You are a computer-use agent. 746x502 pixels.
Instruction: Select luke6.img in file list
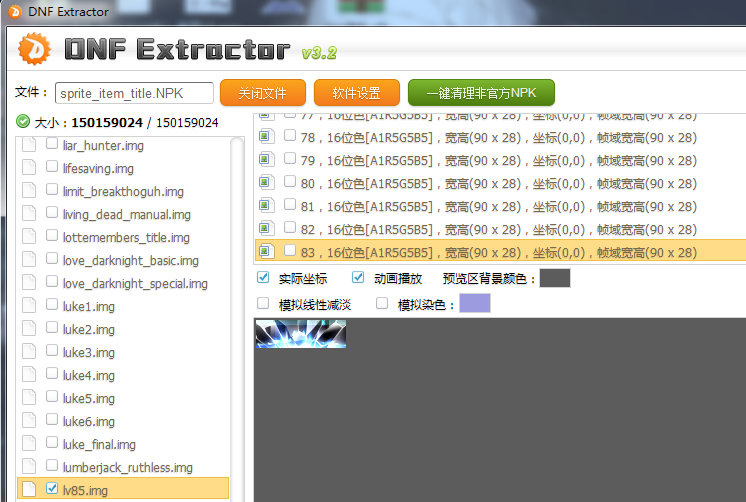[89, 422]
